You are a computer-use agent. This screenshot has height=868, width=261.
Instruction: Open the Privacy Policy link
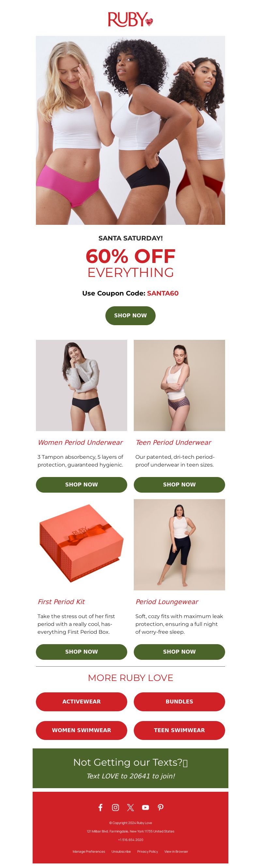pos(147,851)
